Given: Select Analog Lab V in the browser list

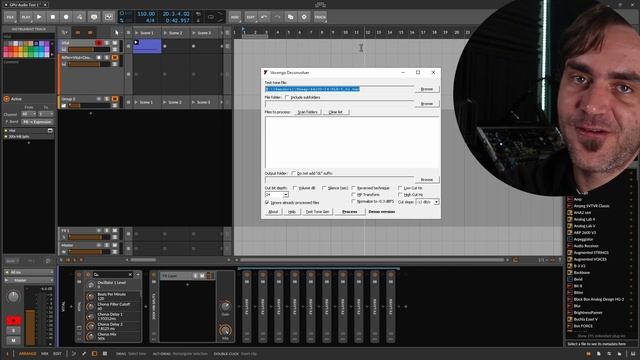Looking at the screenshot, I should click(x=584, y=226).
